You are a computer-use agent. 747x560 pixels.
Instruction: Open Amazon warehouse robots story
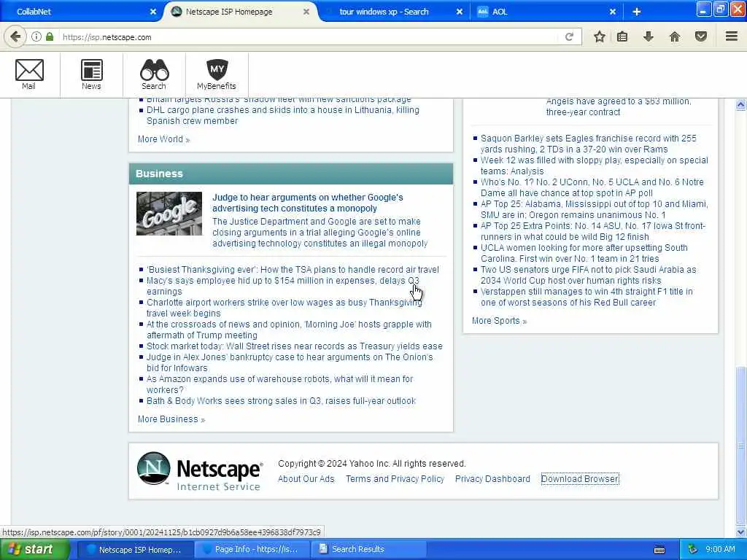(280, 384)
